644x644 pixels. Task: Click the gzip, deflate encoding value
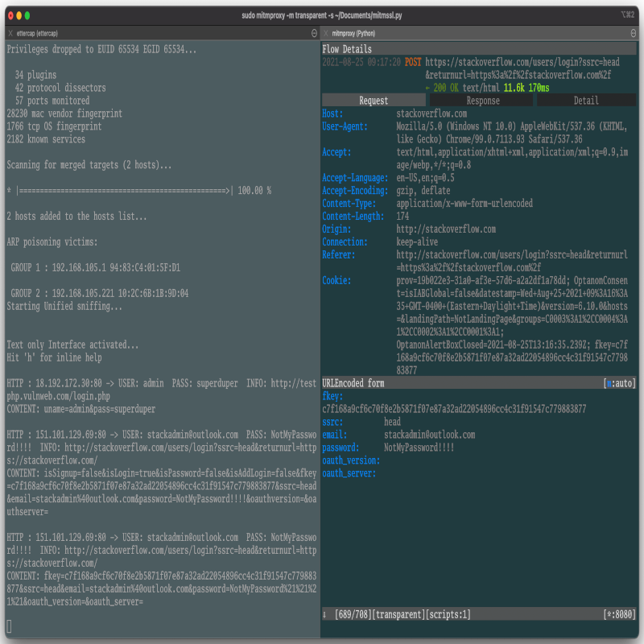click(423, 190)
